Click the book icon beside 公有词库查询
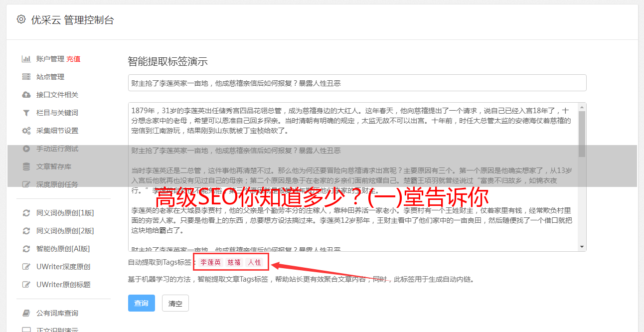Screen dimensions: 644x332 click(26, 313)
